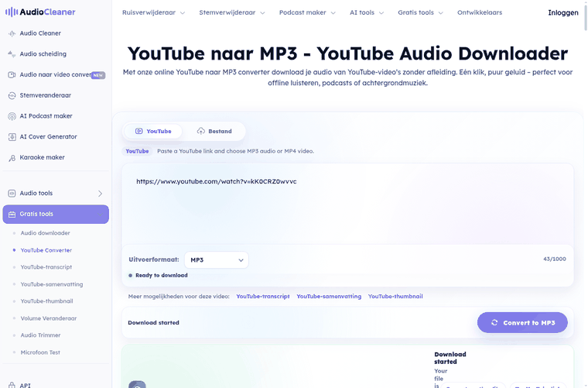This screenshot has height=388, width=588.
Task: Click the refresh icon in Convert button
Action: (494, 323)
